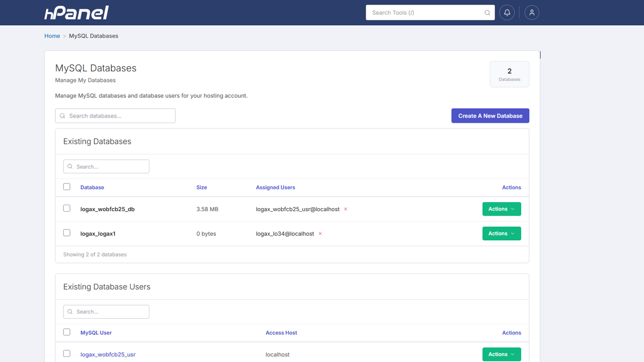
Task: Remove logax_wobfcb25_usr@localhost from its database
Action: 346,209
